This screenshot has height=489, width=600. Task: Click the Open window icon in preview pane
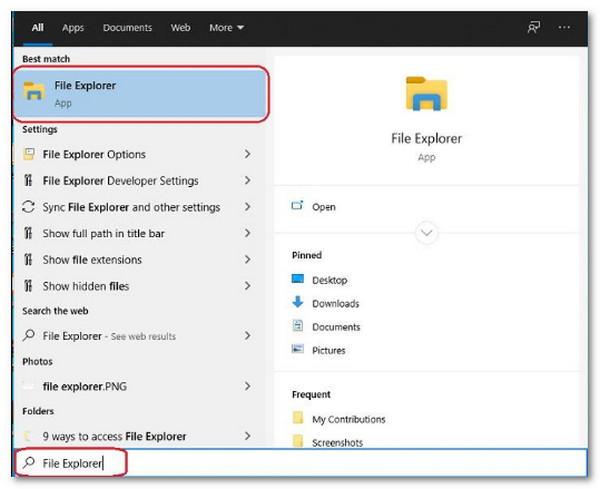297,205
